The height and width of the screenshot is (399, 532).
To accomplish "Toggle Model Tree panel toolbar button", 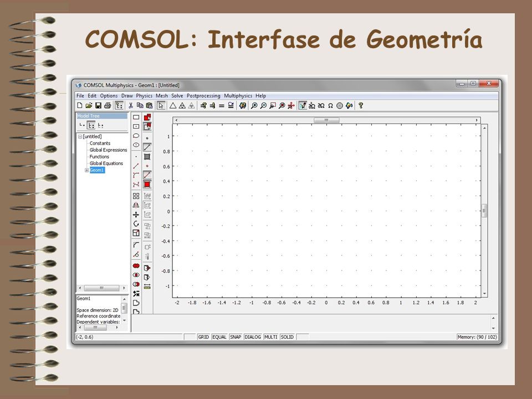I will 119,105.
